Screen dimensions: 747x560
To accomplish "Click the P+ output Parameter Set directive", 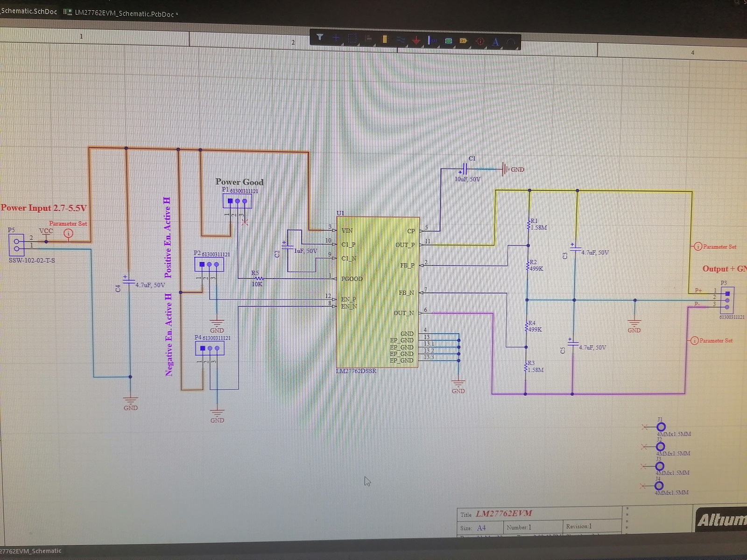I will (698, 246).
